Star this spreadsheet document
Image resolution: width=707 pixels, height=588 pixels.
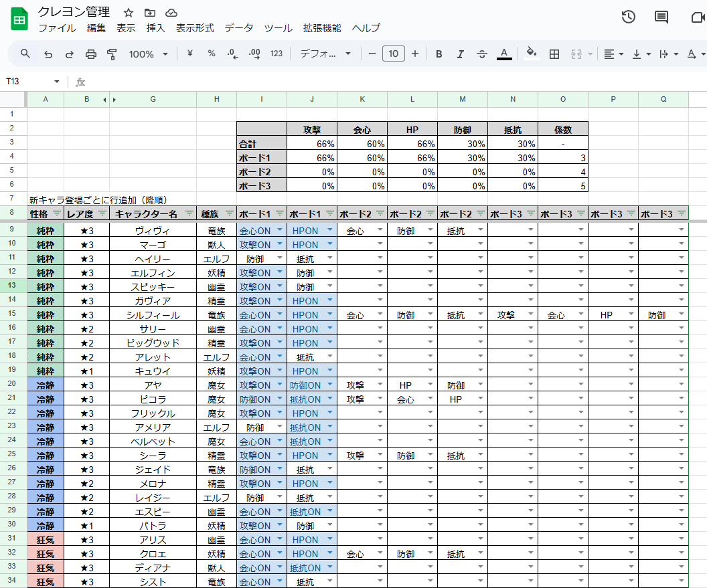[129, 13]
